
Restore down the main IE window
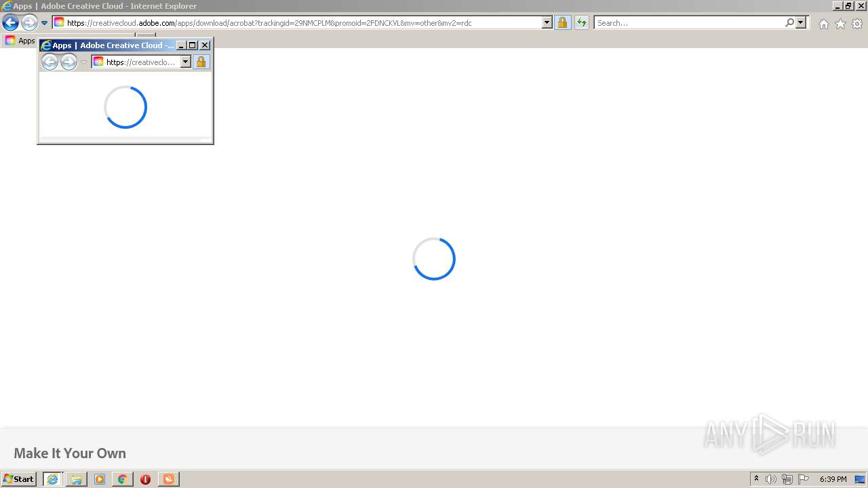point(848,5)
